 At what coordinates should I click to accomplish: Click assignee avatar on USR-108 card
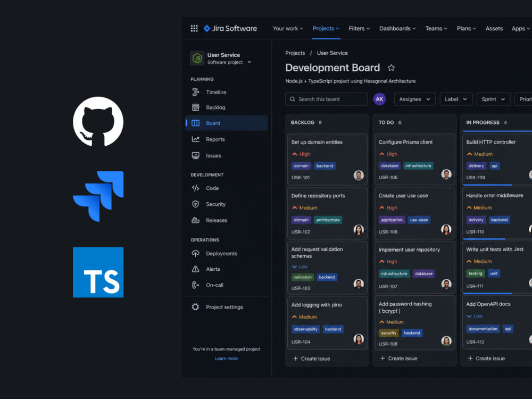tap(446, 341)
